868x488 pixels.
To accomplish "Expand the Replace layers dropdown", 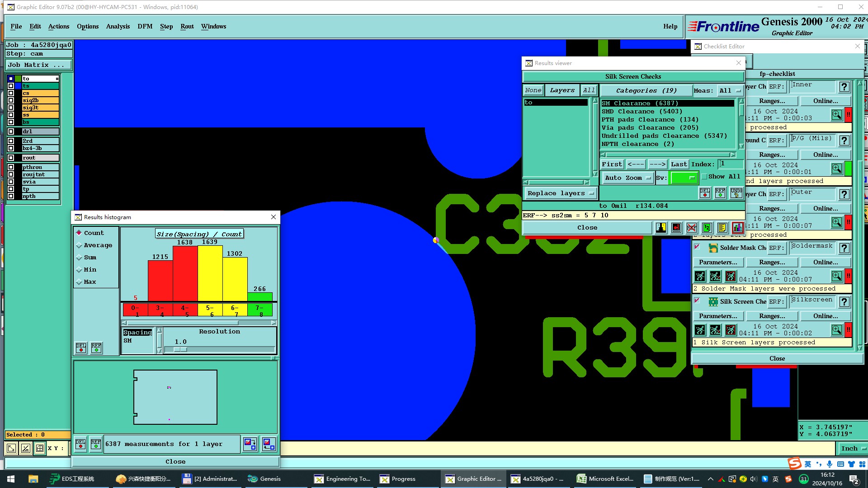I will click(561, 193).
